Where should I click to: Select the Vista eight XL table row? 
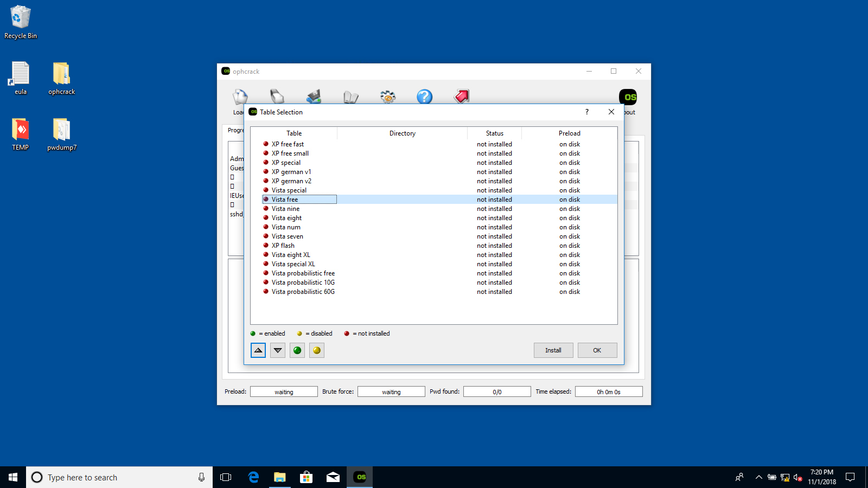pyautogui.click(x=434, y=255)
